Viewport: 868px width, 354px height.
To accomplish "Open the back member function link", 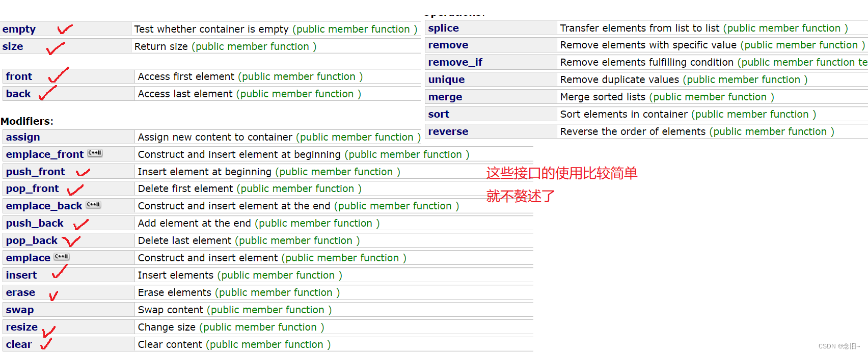I will pos(18,94).
